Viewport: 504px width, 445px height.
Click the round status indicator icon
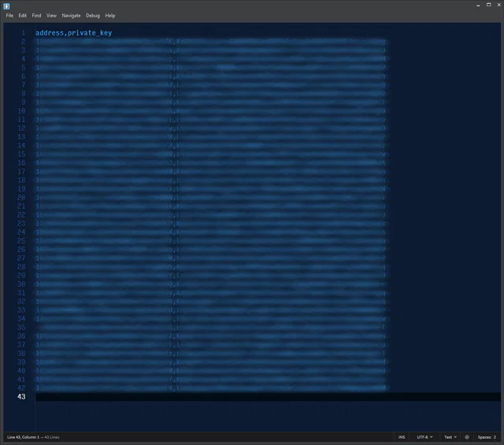(x=467, y=437)
